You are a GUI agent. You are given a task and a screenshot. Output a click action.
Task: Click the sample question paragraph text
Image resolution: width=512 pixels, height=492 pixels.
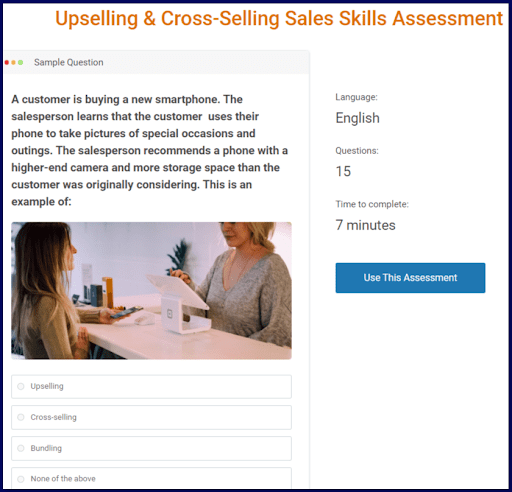150,150
